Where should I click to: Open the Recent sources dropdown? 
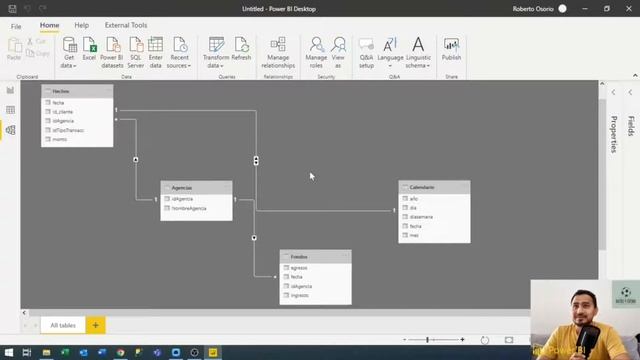(179, 52)
